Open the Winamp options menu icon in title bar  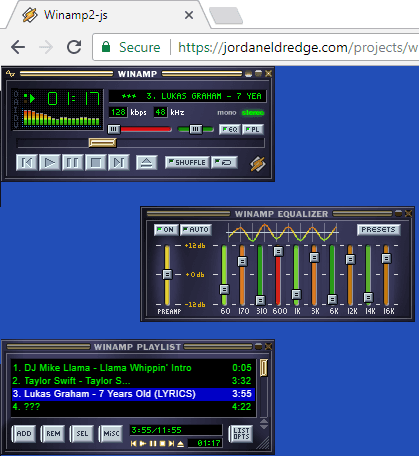(x=10, y=73)
